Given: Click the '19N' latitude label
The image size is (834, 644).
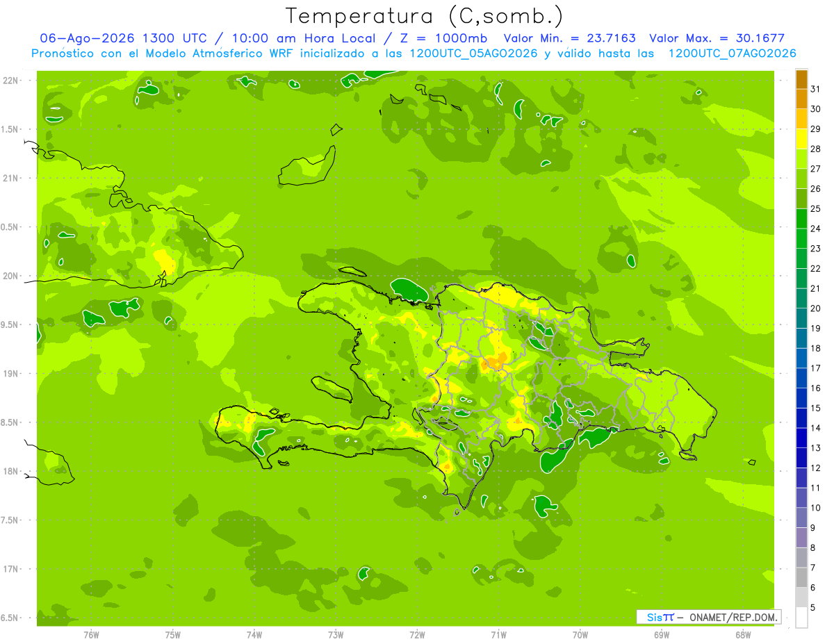Looking at the screenshot, I should 11,373.
